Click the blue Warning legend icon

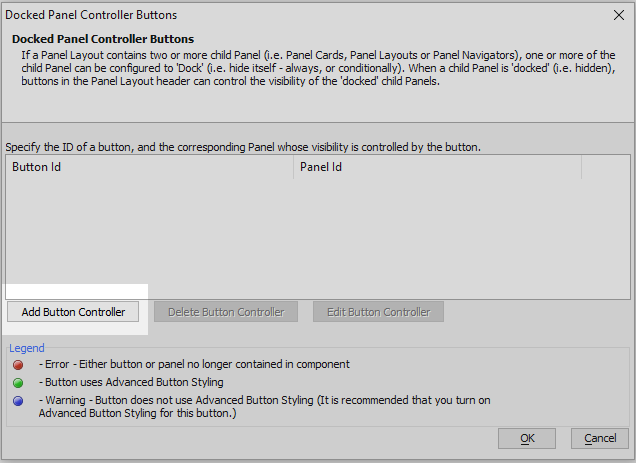click(18, 401)
